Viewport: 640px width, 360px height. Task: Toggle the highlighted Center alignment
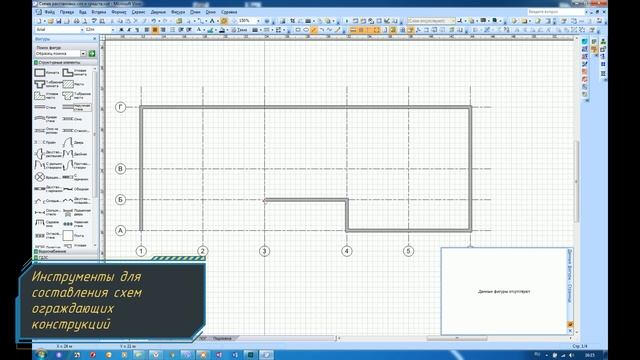[155, 29]
